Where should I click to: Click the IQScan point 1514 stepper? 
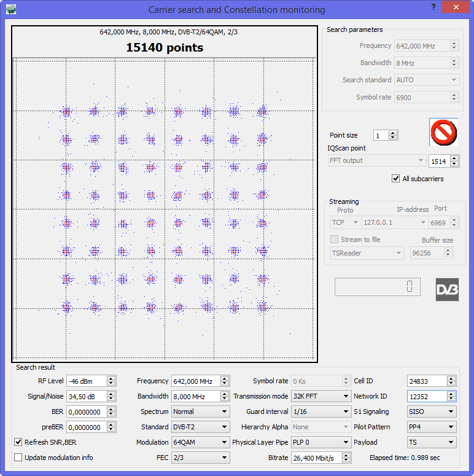click(x=454, y=161)
